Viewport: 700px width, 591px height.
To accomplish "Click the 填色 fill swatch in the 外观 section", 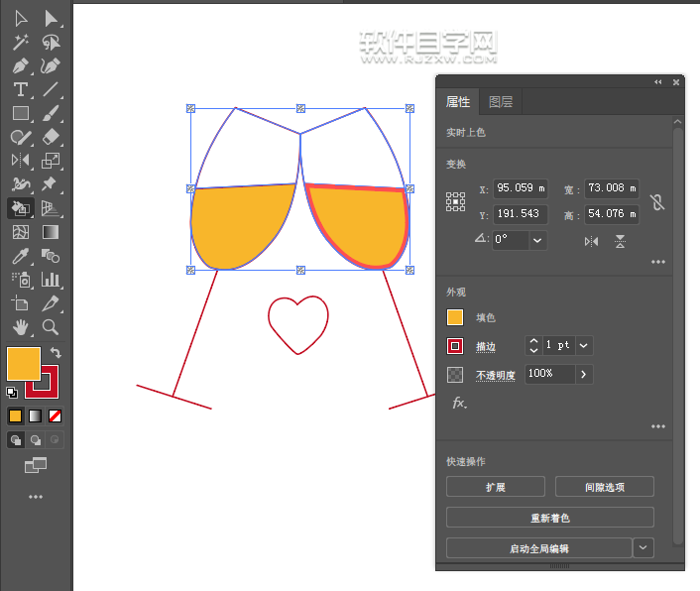I will click(455, 317).
